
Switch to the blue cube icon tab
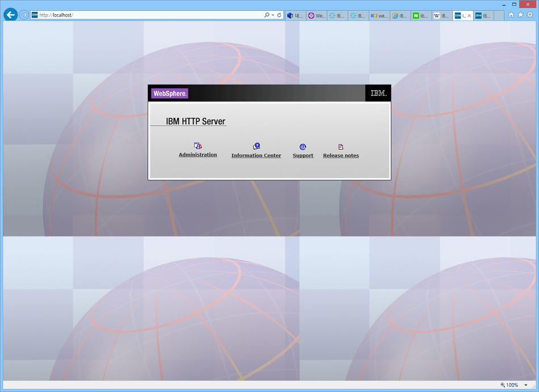coord(296,15)
